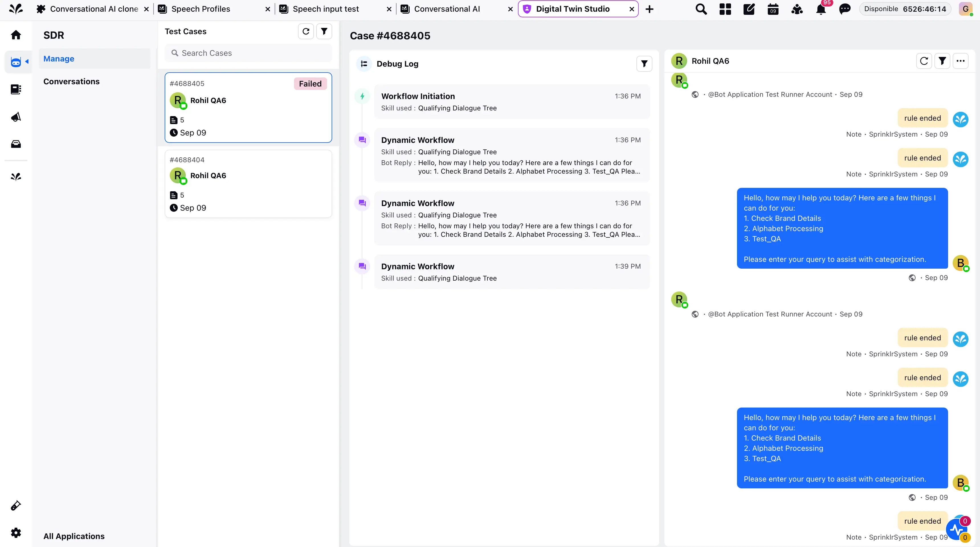Open the apps grid launcher
980x547 pixels.
(x=725, y=9)
